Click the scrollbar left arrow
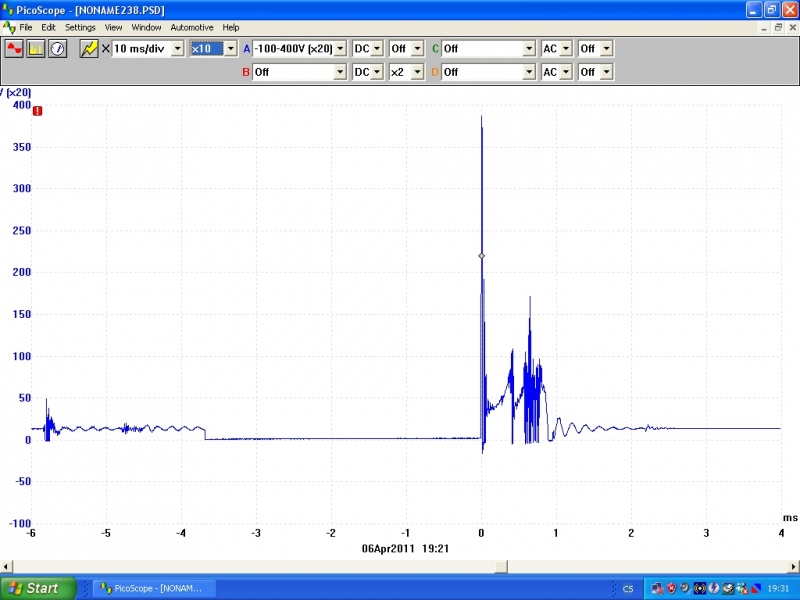This screenshot has height=600, width=800. point(7,566)
